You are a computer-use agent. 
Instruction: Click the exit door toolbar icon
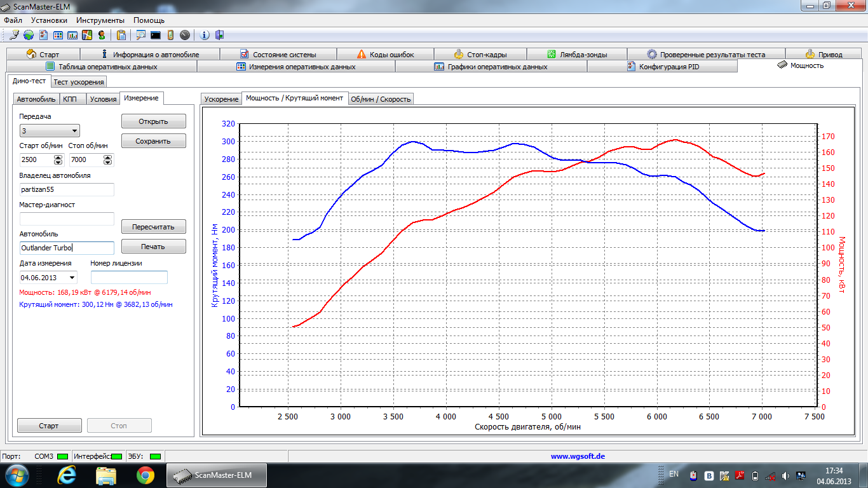(219, 35)
